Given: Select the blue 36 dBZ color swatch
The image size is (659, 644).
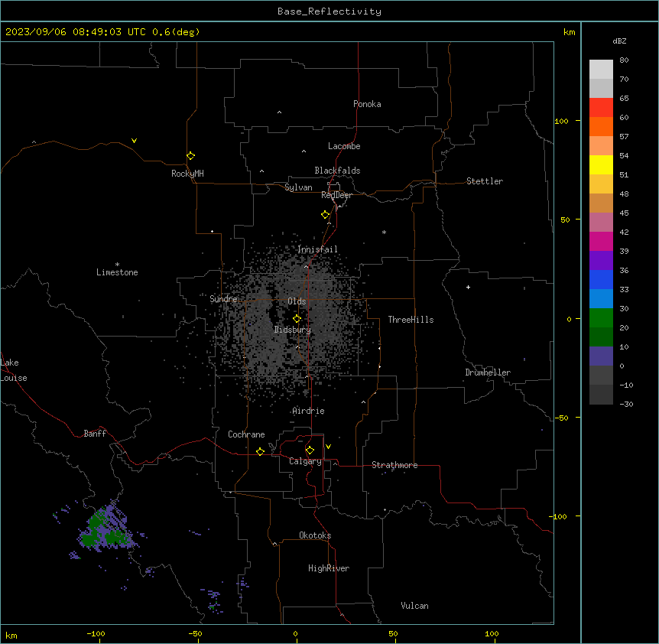Looking at the screenshot, I should 601,279.
